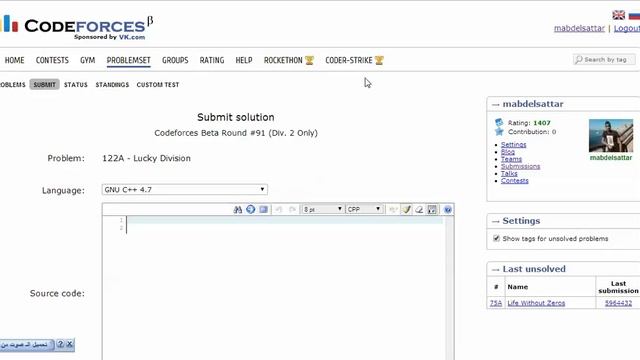Viewport: 640px width, 360px height.
Task: Click the Codeforces Beta Round #91 subtitle
Action: coord(236,133)
